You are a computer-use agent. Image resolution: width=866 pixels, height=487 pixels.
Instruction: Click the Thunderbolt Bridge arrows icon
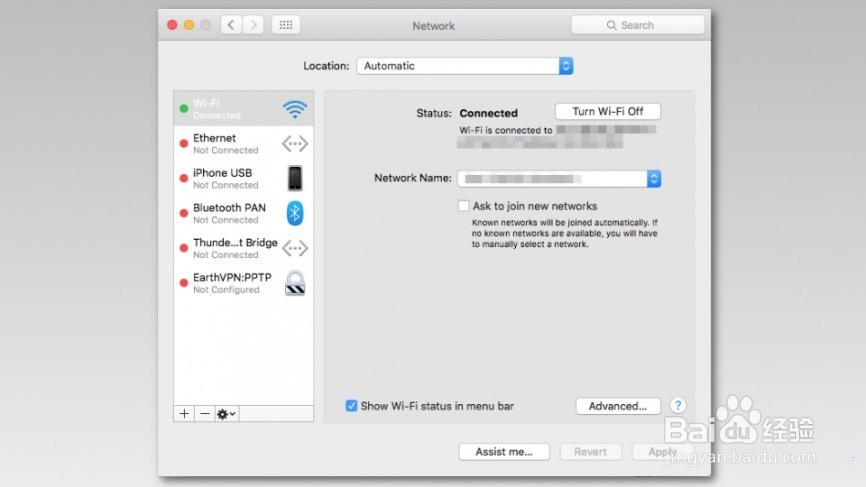click(295, 248)
